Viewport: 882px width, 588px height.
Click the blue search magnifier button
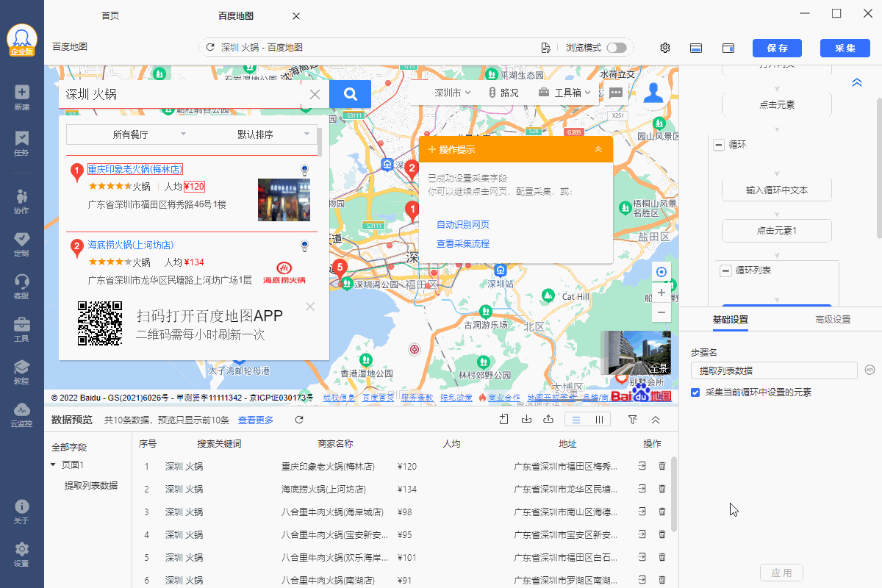[350, 94]
